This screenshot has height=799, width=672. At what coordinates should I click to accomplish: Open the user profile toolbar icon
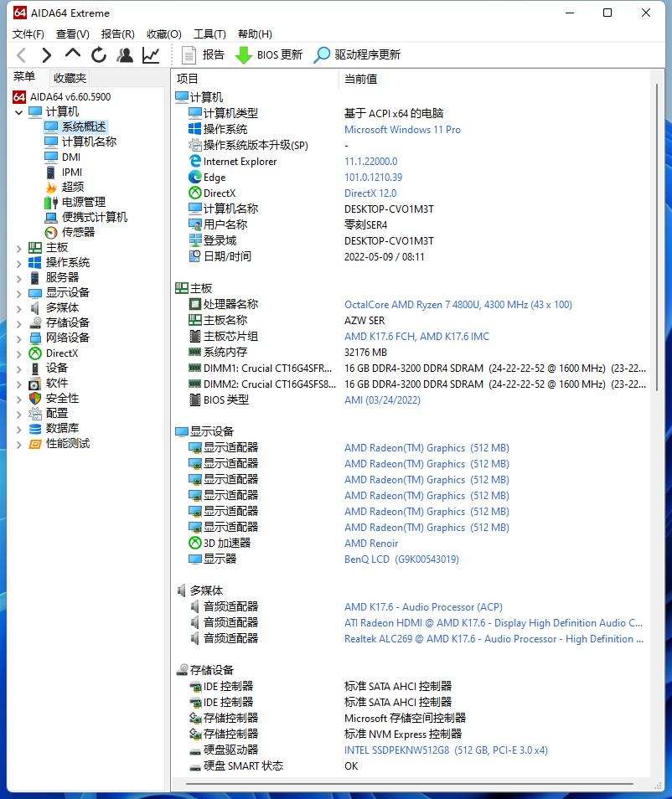pyautogui.click(x=125, y=55)
